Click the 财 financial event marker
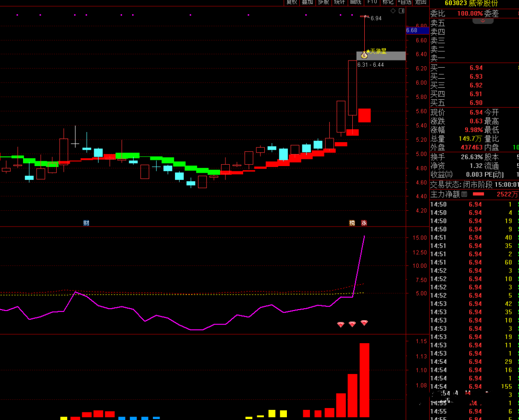This screenshot has width=519, height=420. pyautogui.click(x=86, y=223)
